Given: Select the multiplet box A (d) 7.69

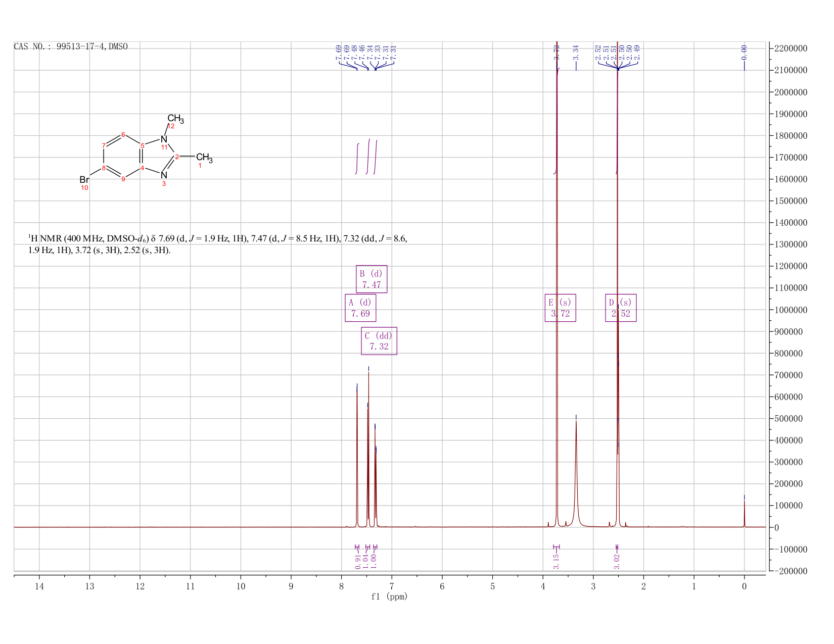Looking at the screenshot, I should pos(360,308).
